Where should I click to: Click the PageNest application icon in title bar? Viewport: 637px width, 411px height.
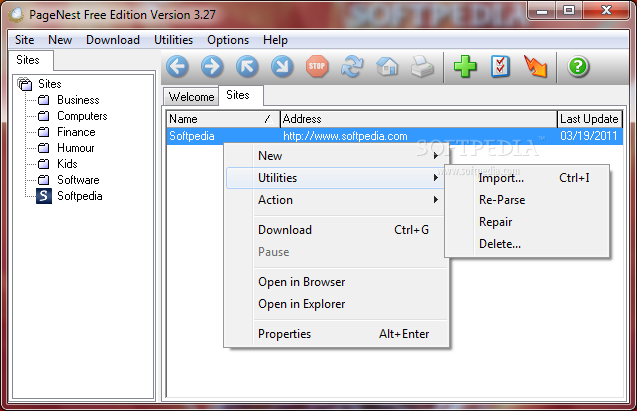click(x=16, y=15)
